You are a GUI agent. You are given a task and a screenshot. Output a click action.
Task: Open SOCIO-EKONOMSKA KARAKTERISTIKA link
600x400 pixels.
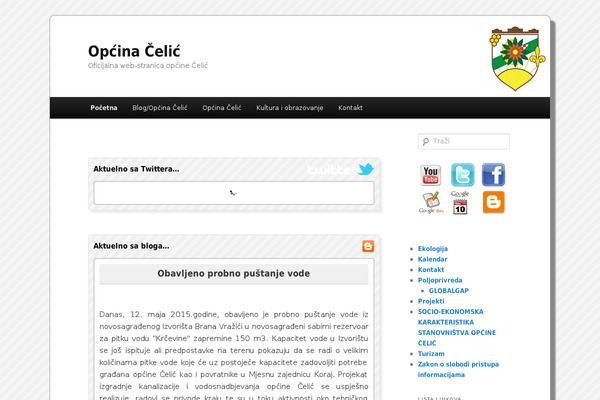pos(457,327)
